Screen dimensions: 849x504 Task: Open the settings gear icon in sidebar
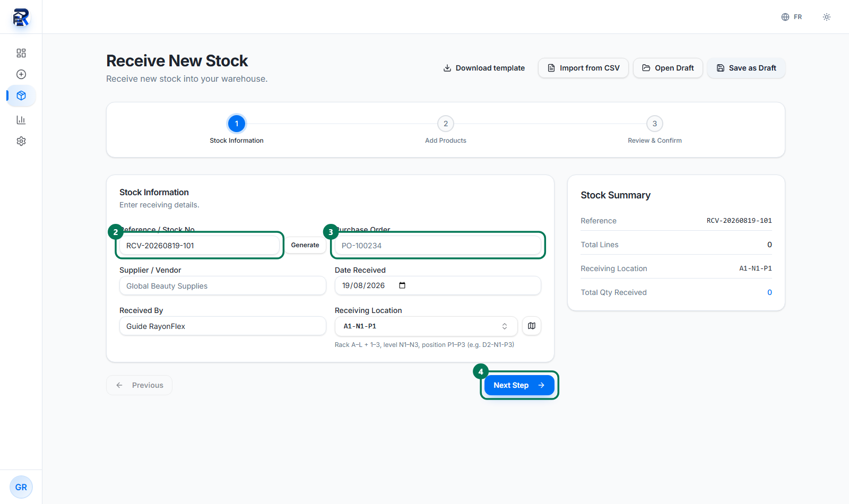tap(21, 141)
